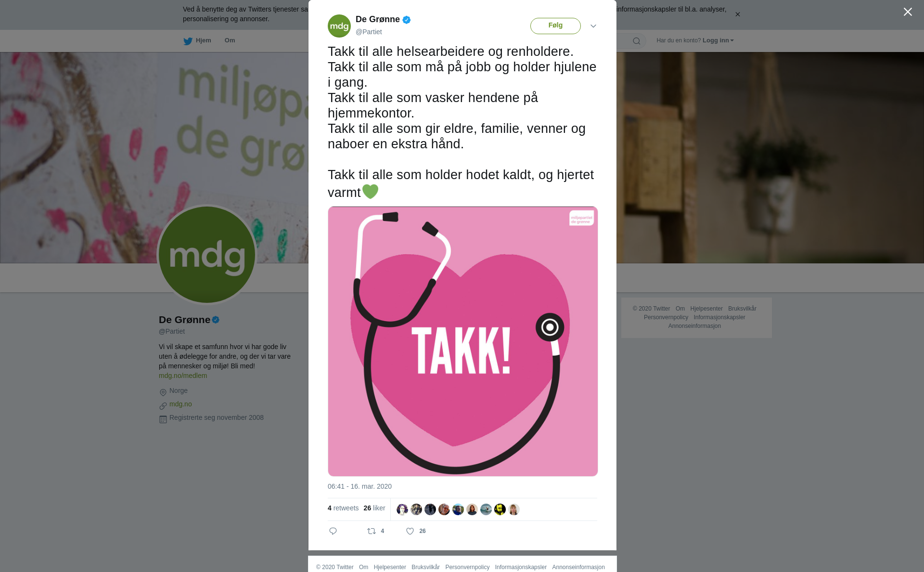Viewport: 924px width, 572px height.
Task: Expand tweet options chevron menu
Action: 593,26
